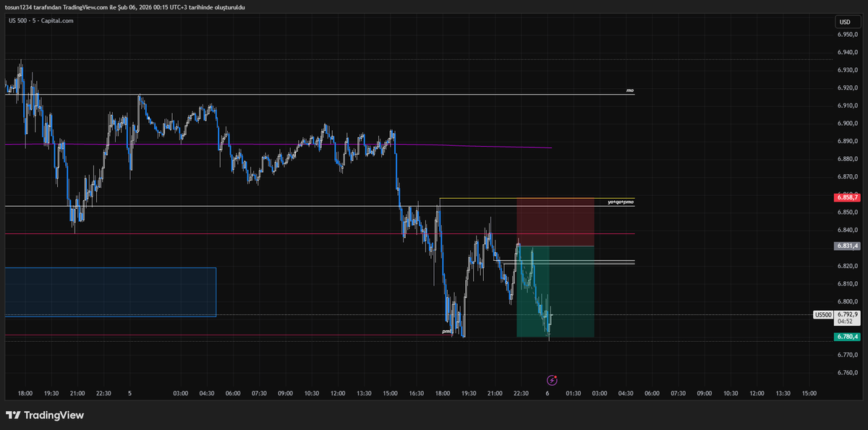Click the 'pml' label near the low

pos(446,331)
